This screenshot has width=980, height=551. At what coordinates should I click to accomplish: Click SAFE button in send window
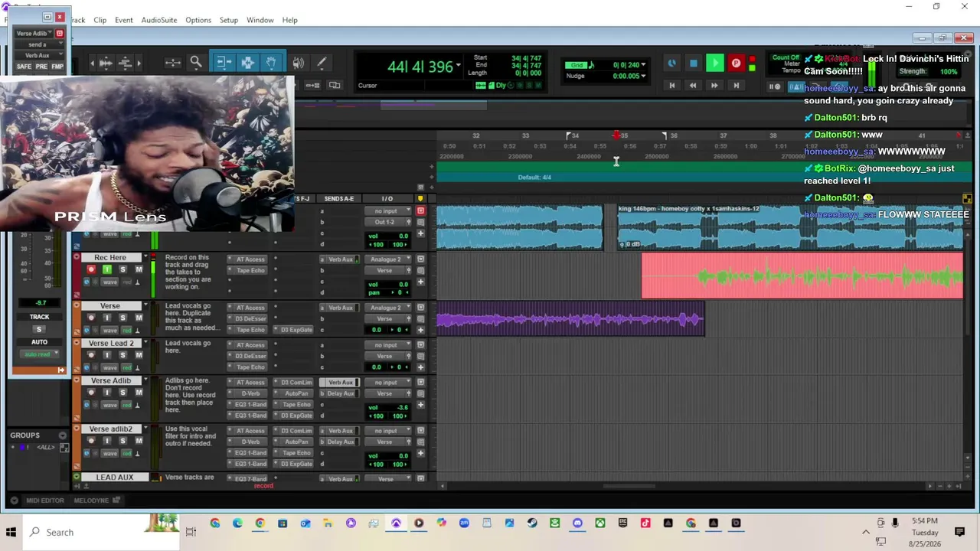point(24,67)
